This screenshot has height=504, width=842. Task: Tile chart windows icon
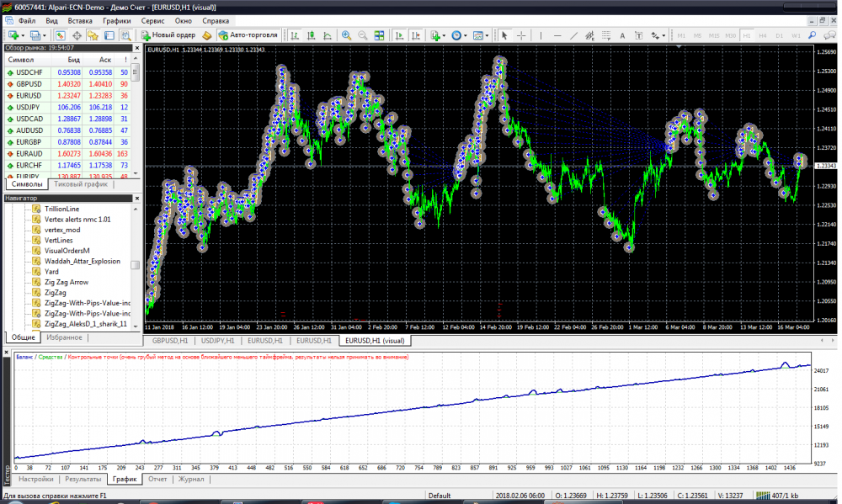pyautogui.click(x=379, y=35)
